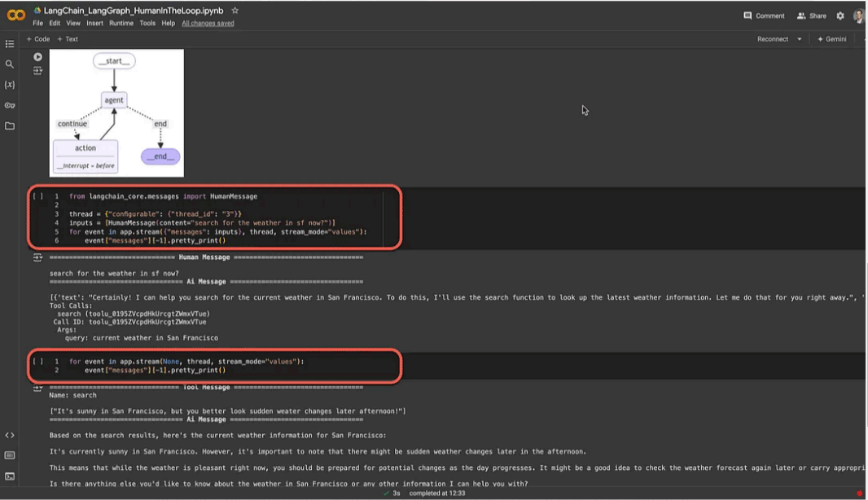Star the notebook title
This screenshot has height=500, width=868.
(x=235, y=10)
